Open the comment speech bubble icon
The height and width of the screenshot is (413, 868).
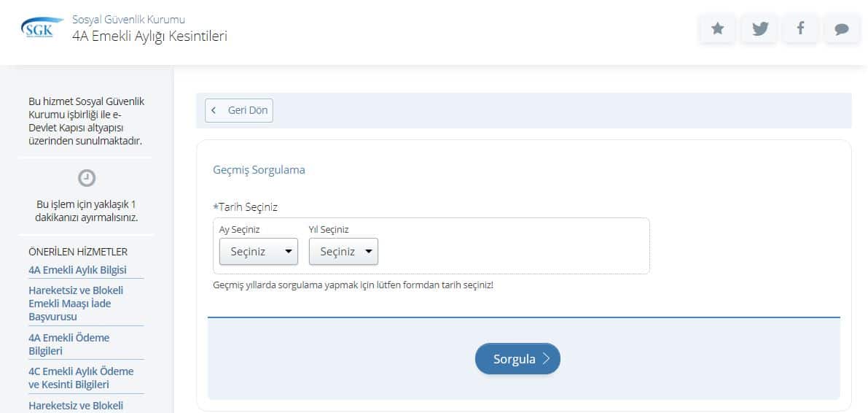click(842, 29)
